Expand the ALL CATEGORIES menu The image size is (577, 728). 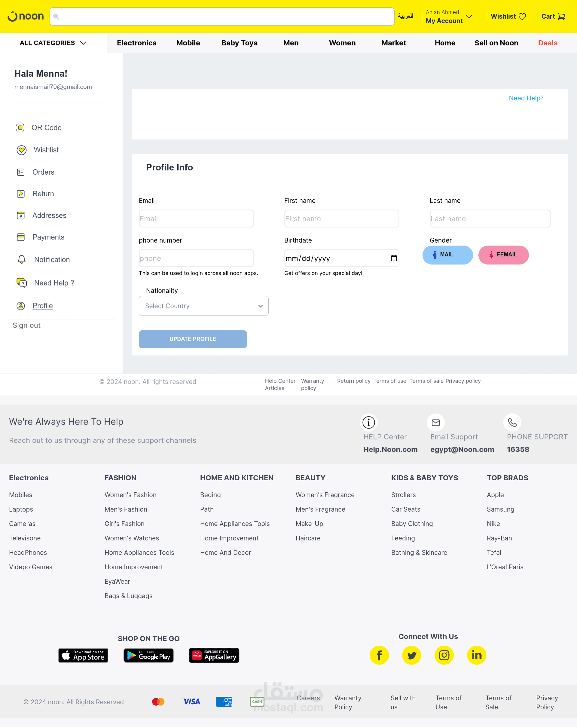(x=53, y=43)
